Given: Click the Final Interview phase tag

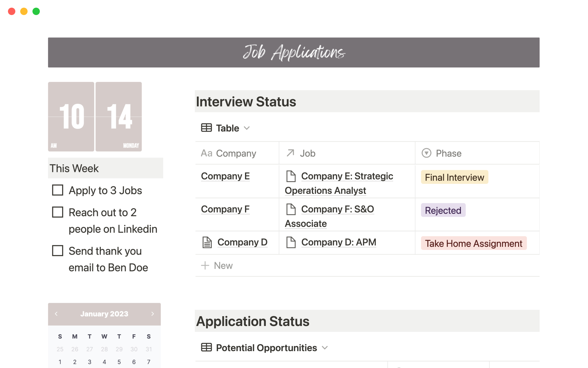Looking at the screenshot, I should coord(454,177).
